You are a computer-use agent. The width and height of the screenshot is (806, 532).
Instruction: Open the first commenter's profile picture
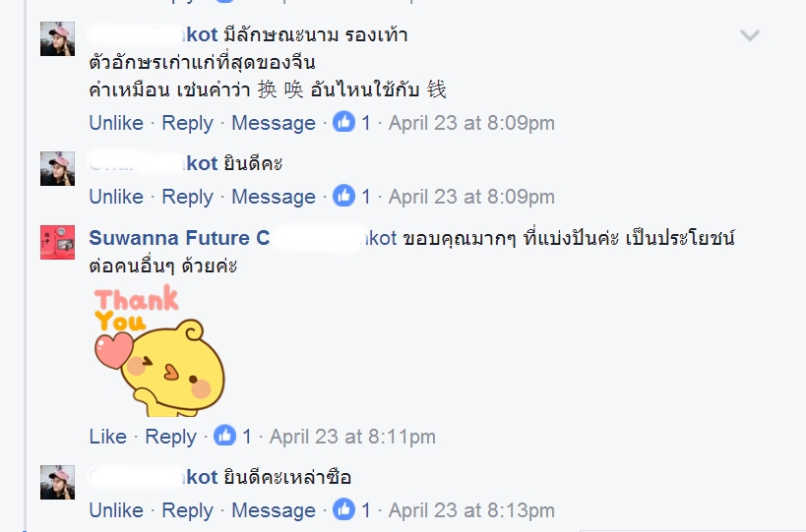(57, 38)
